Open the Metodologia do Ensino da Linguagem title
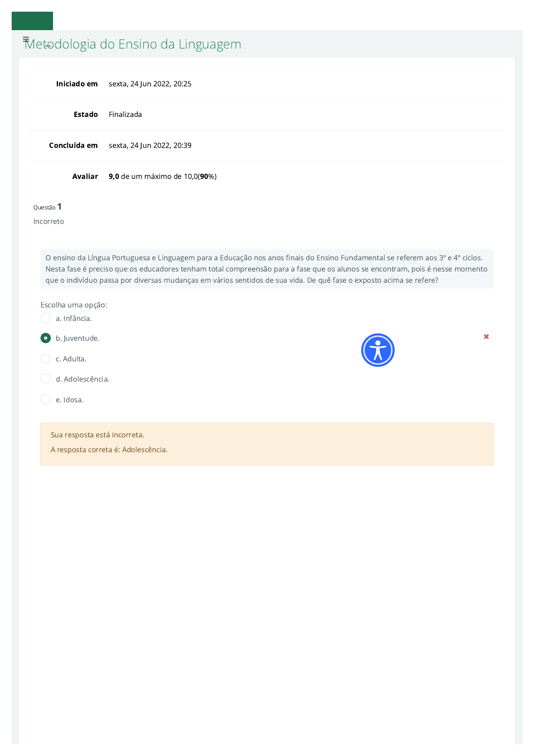 [x=133, y=44]
